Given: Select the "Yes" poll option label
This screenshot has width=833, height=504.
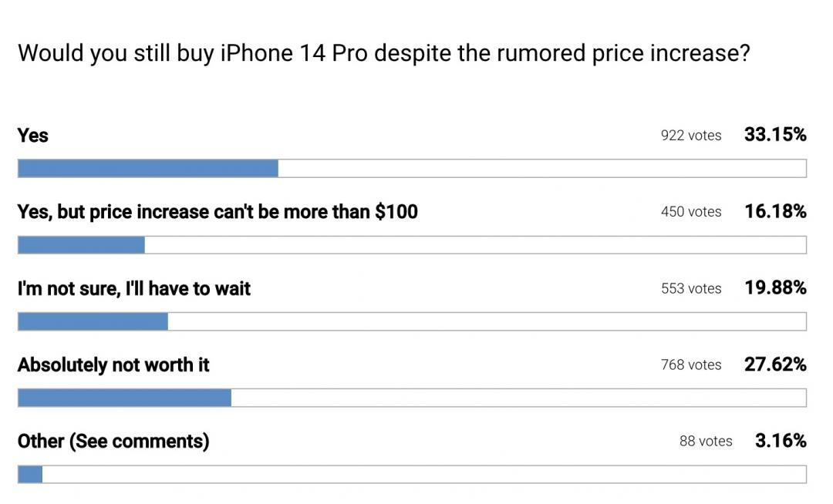Looking at the screenshot, I should point(33,136).
